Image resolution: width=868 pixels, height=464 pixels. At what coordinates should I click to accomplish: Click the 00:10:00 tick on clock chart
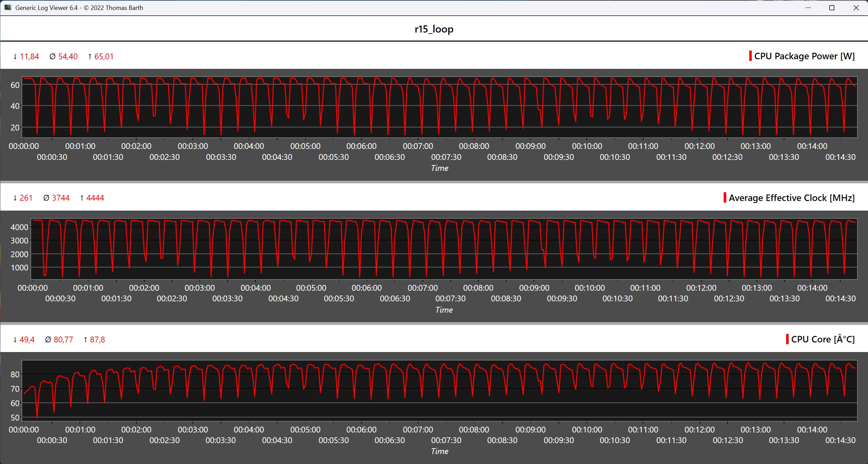[589, 288]
